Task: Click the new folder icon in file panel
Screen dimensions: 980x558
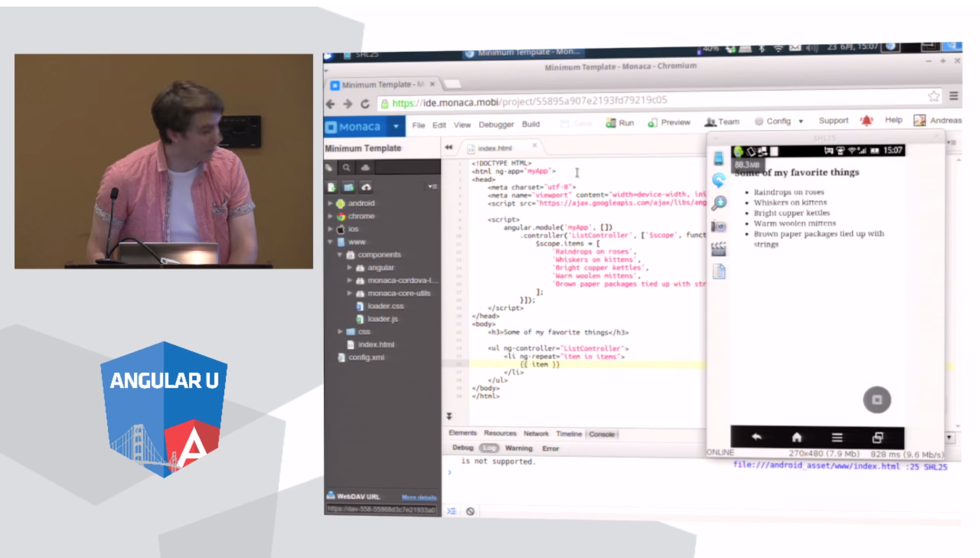Action: point(349,187)
